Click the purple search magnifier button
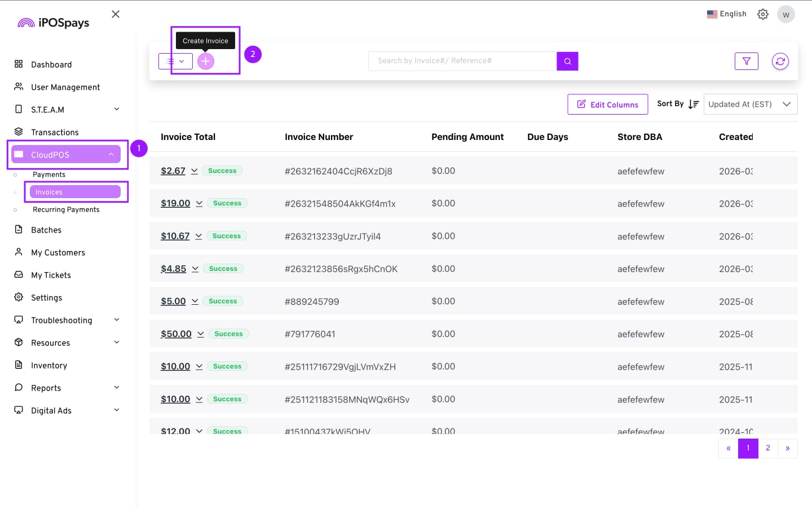 pyautogui.click(x=567, y=61)
